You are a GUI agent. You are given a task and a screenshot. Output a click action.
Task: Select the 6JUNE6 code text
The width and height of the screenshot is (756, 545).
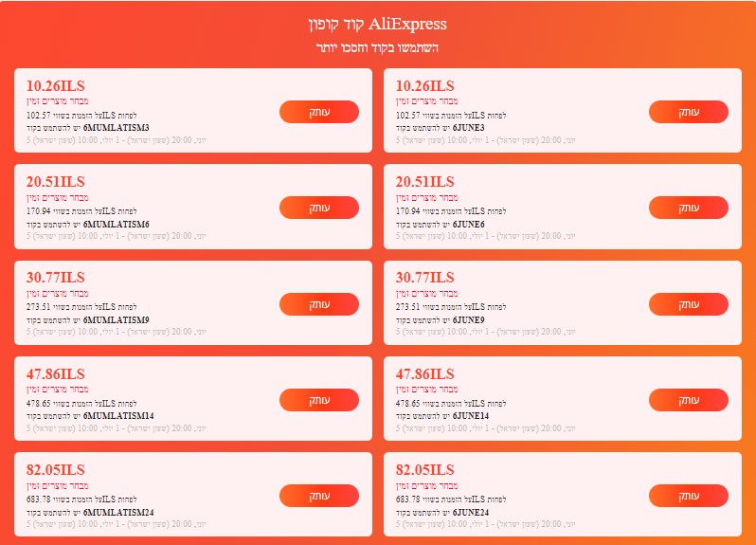[x=468, y=224]
